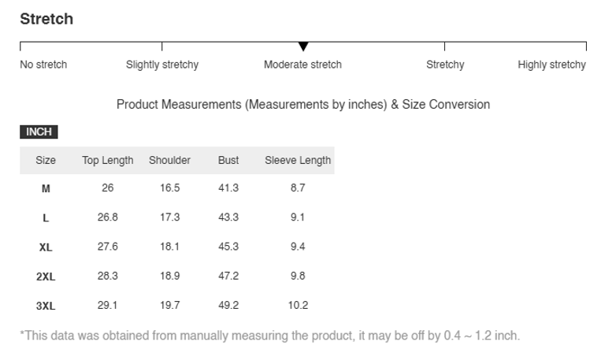
Task: Click the Bust column header
Action: click(x=228, y=161)
